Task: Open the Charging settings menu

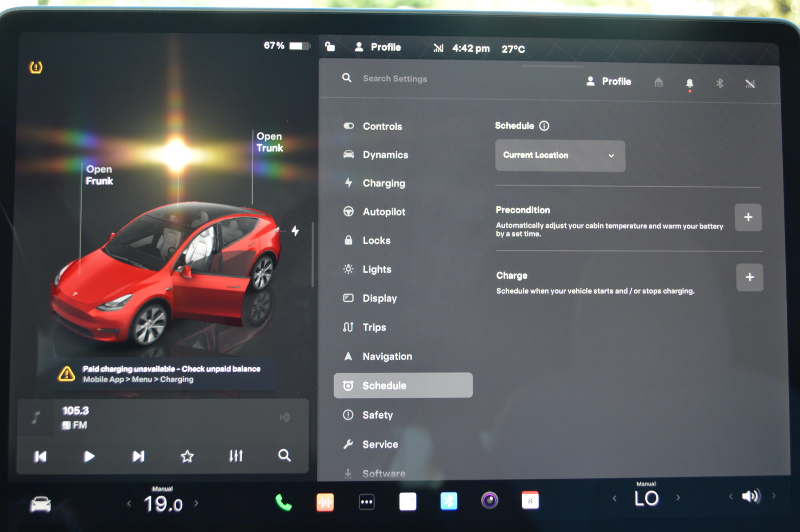Action: tap(384, 183)
